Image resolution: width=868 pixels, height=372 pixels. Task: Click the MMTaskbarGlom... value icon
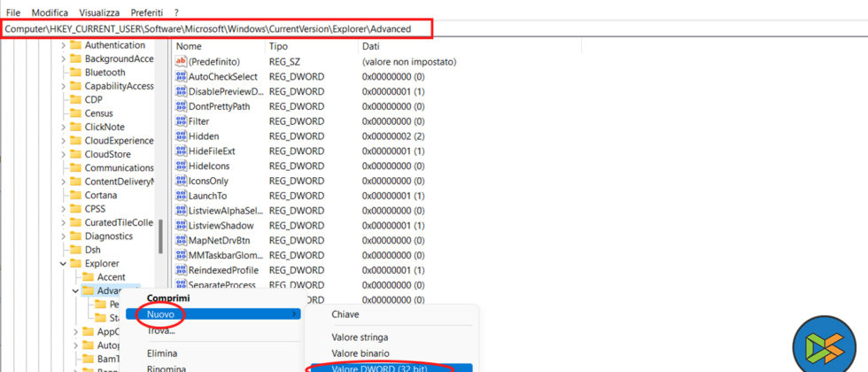coord(181,256)
